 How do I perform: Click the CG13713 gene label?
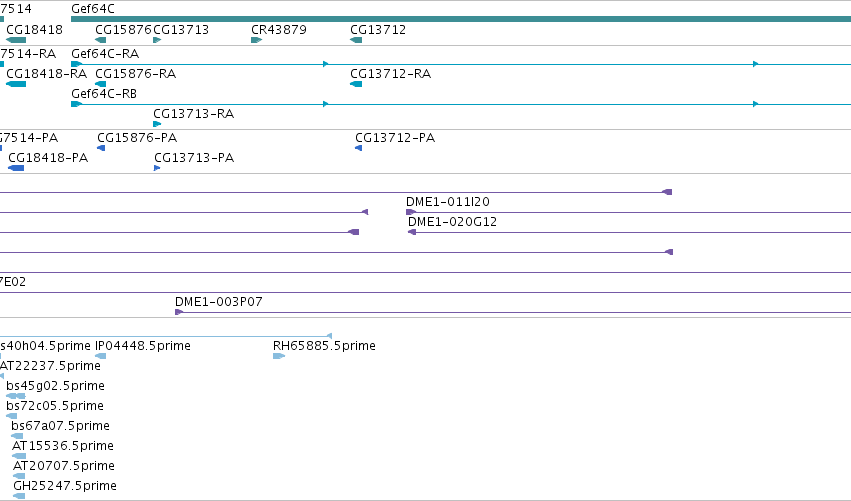(181, 30)
